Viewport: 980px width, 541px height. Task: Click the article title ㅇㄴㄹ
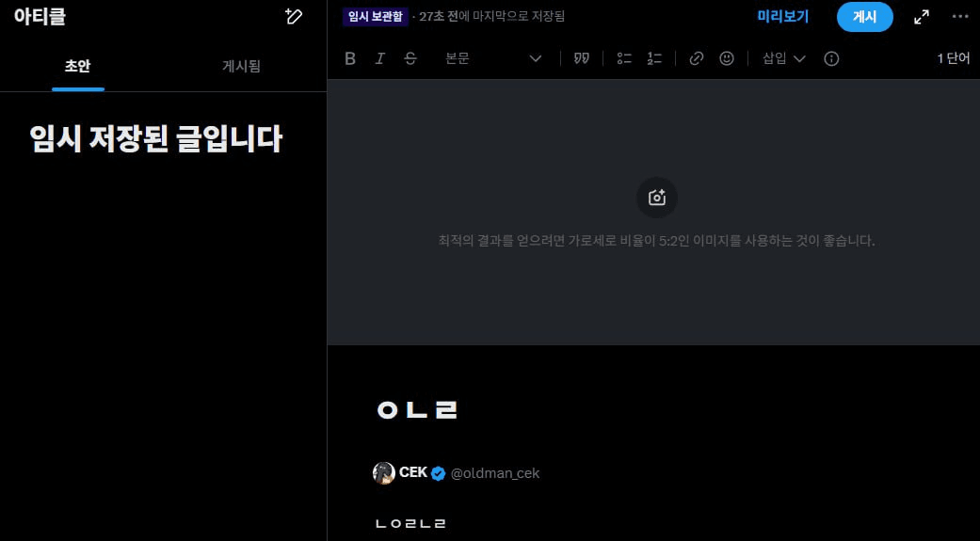point(417,410)
